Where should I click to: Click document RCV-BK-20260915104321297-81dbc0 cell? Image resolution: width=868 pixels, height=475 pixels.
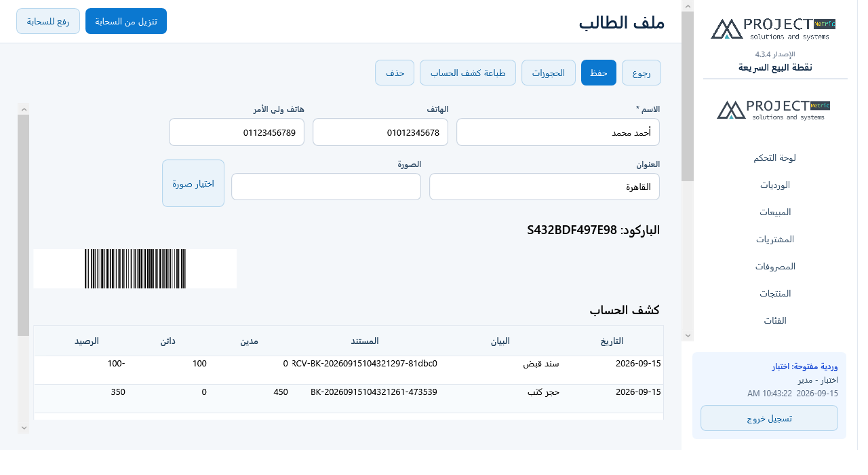point(365,364)
